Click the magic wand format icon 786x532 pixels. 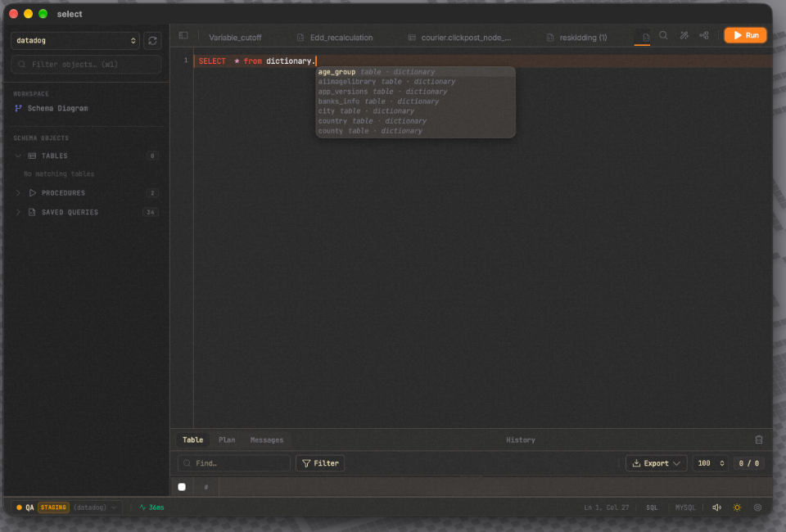point(684,35)
